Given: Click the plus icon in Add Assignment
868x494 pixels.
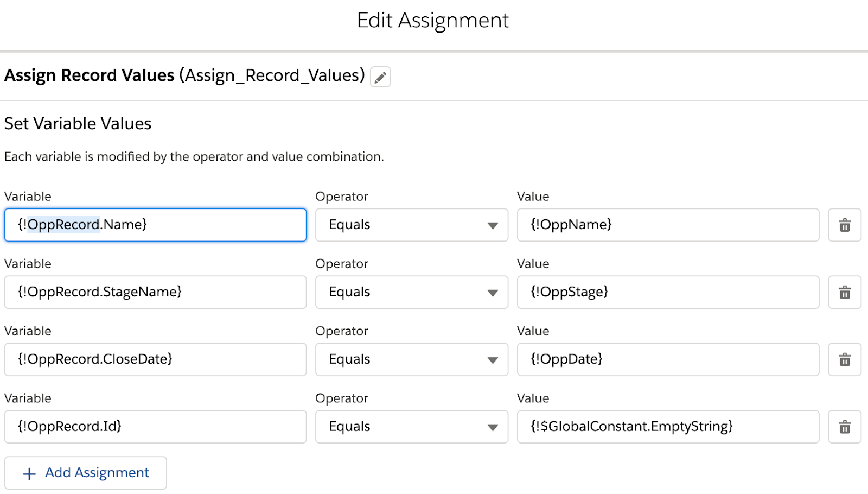Looking at the screenshot, I should [x=29, y=474].
